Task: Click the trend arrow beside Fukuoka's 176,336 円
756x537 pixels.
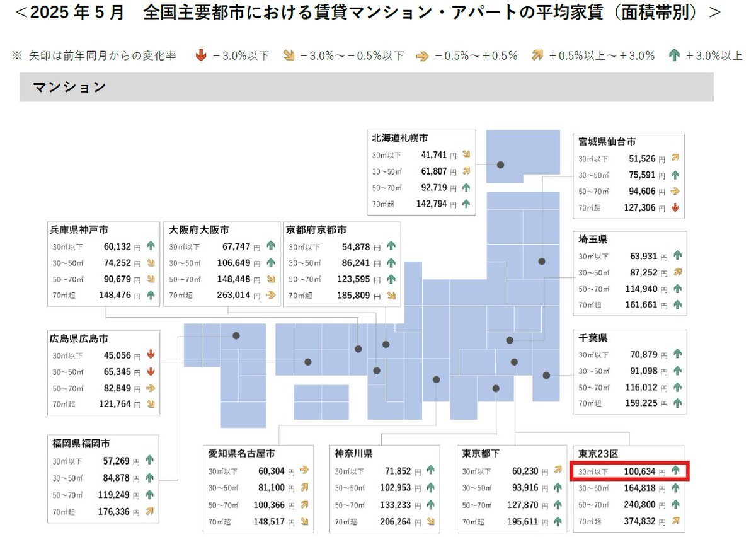Action: pyautogui.click(x=149, y=511)
